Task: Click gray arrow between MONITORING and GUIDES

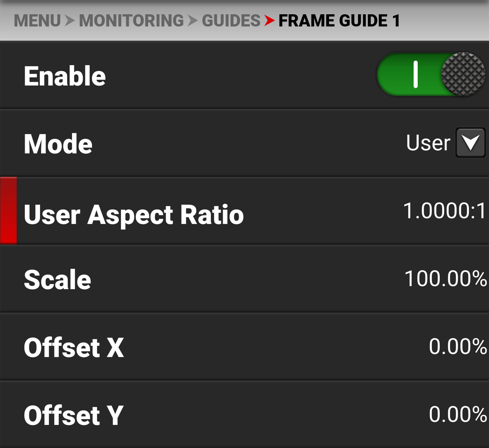Action: (193, 21)
